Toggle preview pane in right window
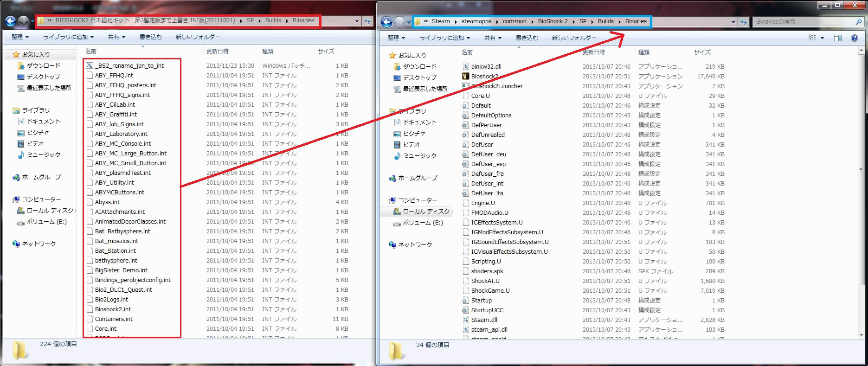Viewport: 868px width, 366px height. [x=838, y=38]
